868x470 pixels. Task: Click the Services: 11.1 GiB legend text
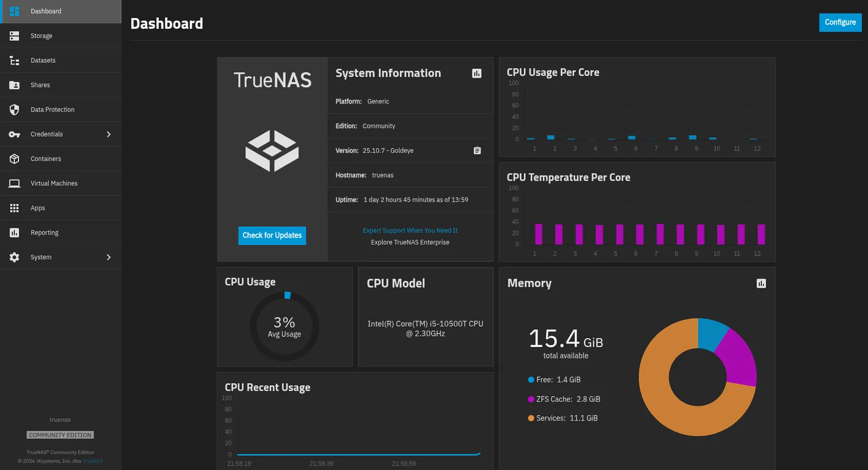tap(567, 419)
